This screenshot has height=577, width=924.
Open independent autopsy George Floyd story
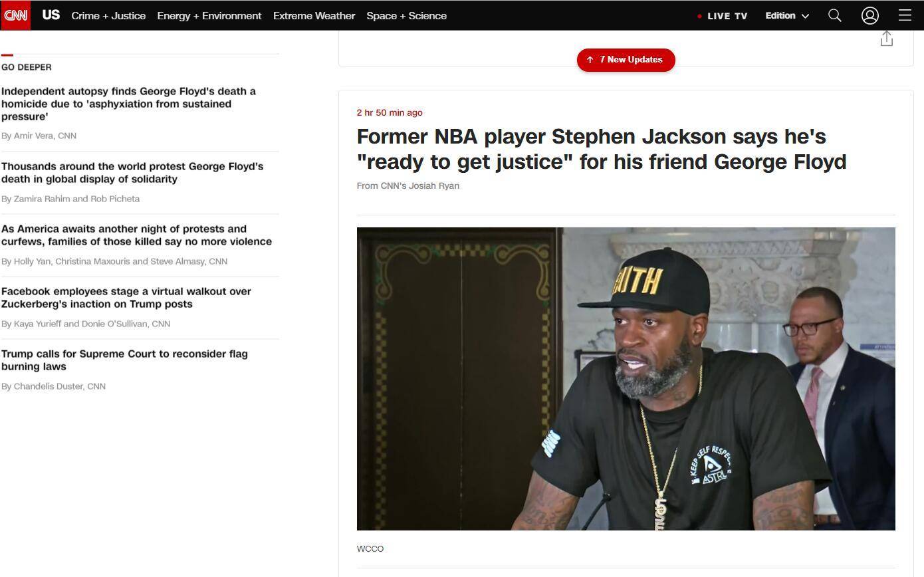click(128, 104)
